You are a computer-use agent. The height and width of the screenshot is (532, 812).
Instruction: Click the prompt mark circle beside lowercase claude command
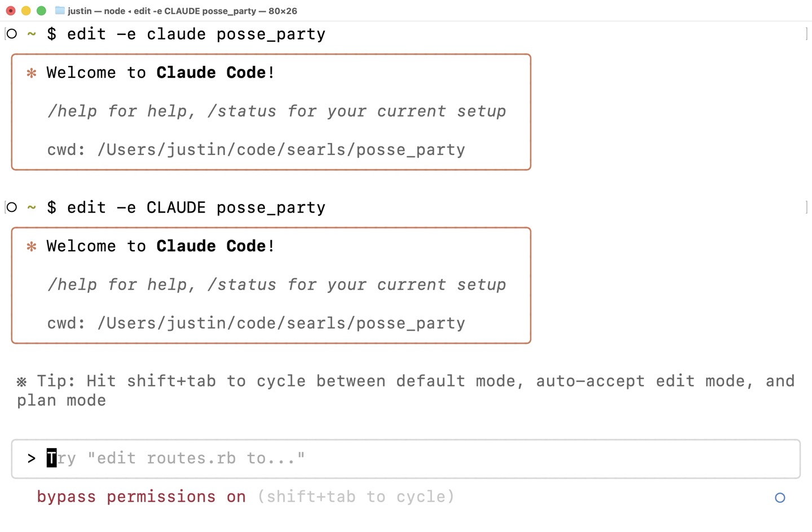click(x=12, y=34)
